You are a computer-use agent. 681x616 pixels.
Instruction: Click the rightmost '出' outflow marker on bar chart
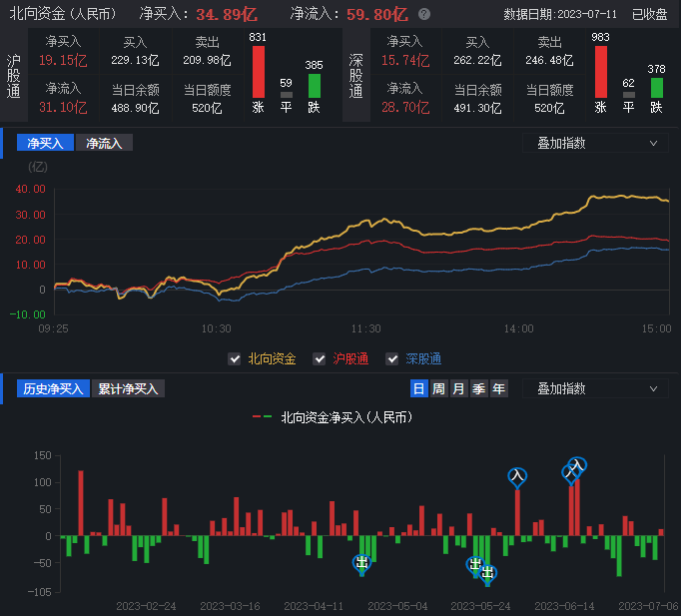tap(488, 573)
